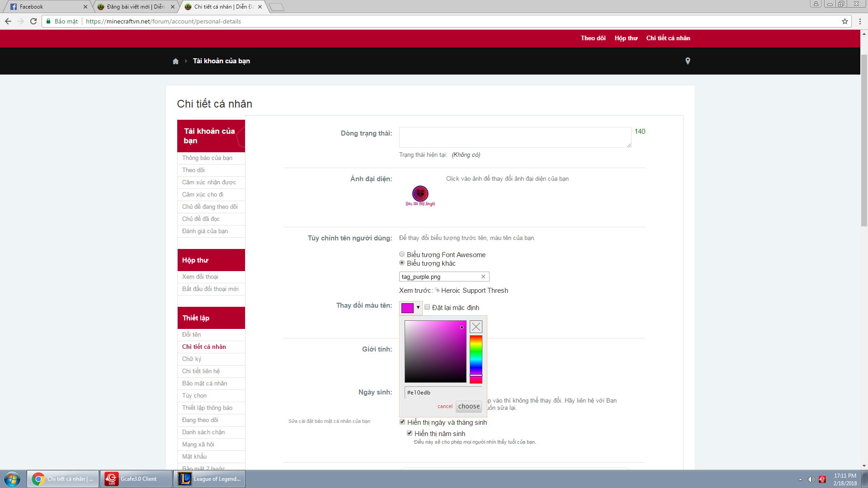This screenshot has height=488, width=868.
Task: Open name color swatch dropdown arrow
Action: click(x=418, y=308)
